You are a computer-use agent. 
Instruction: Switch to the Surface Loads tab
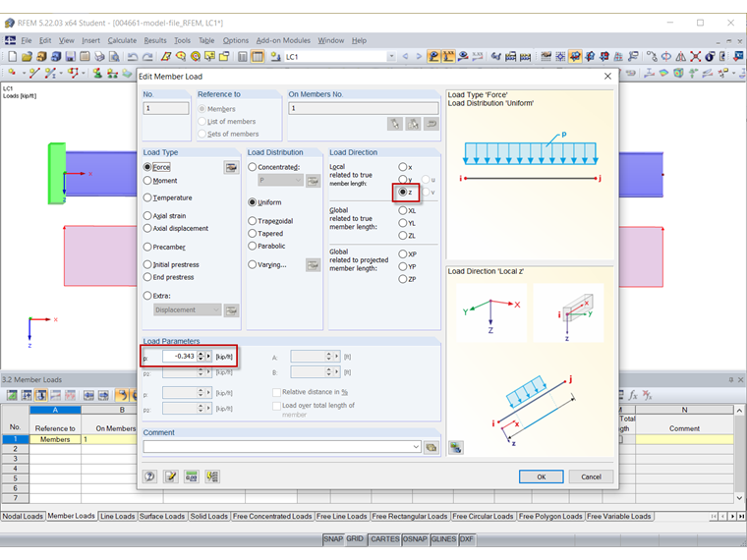tap(162, 516)
